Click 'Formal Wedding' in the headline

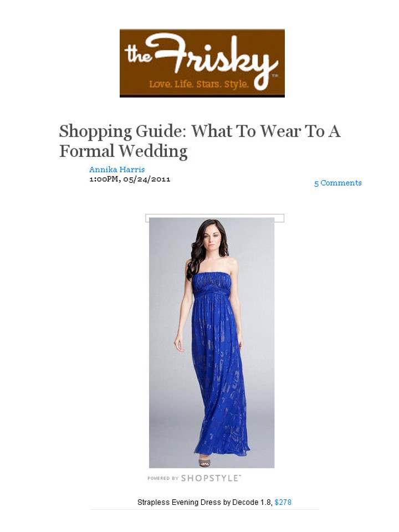click(x=124, y=151)
